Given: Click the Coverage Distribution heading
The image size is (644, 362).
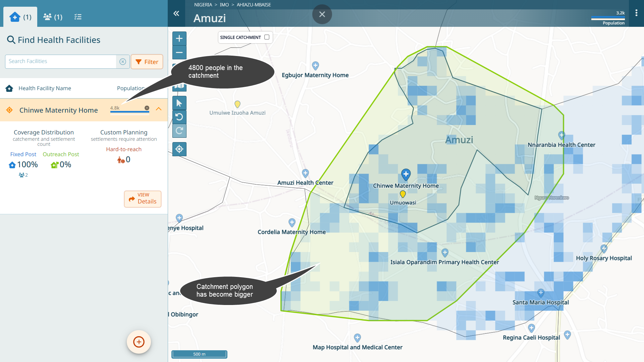Looking at the screenshot, I should pos(44,132).
